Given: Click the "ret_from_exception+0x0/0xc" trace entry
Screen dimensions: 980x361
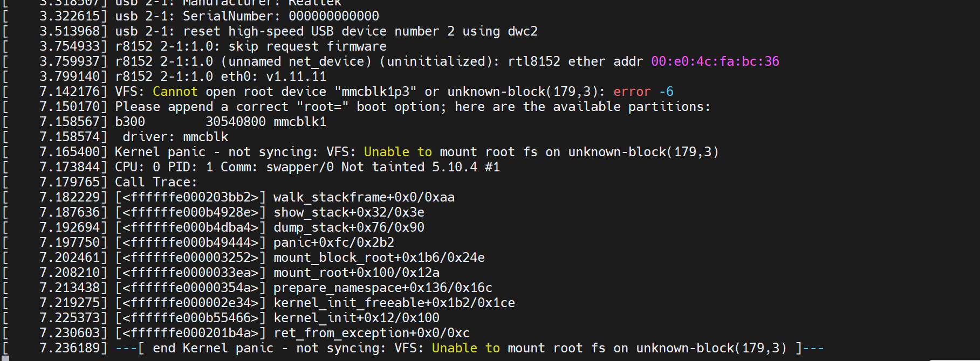Looking at the screenshot, I should point(372,333).
